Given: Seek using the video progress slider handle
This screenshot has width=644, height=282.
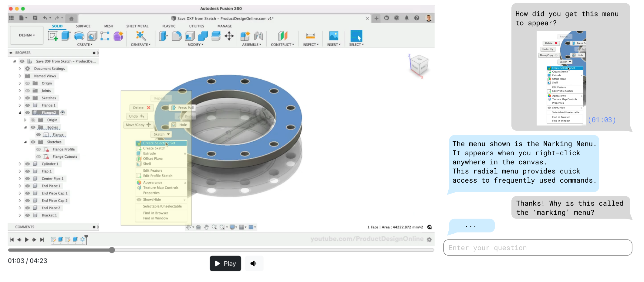Looking at the screenshot, I should (x=112, y=250).
